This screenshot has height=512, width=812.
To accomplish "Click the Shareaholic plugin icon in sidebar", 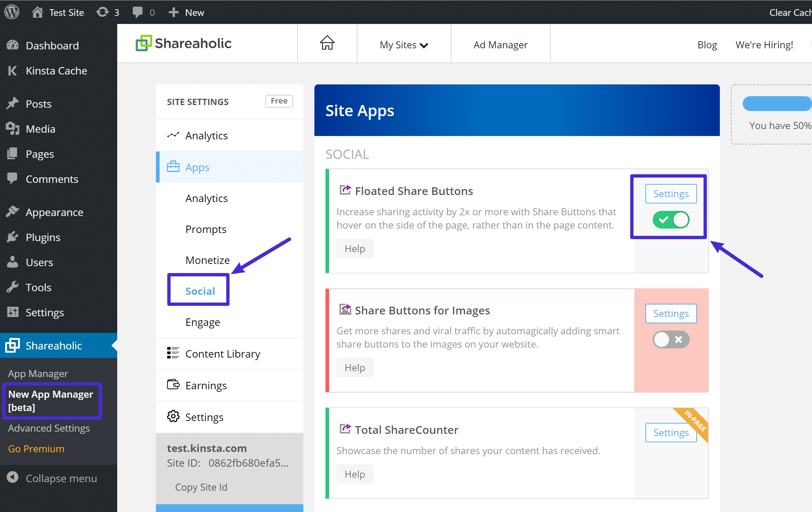I will 13,345.
